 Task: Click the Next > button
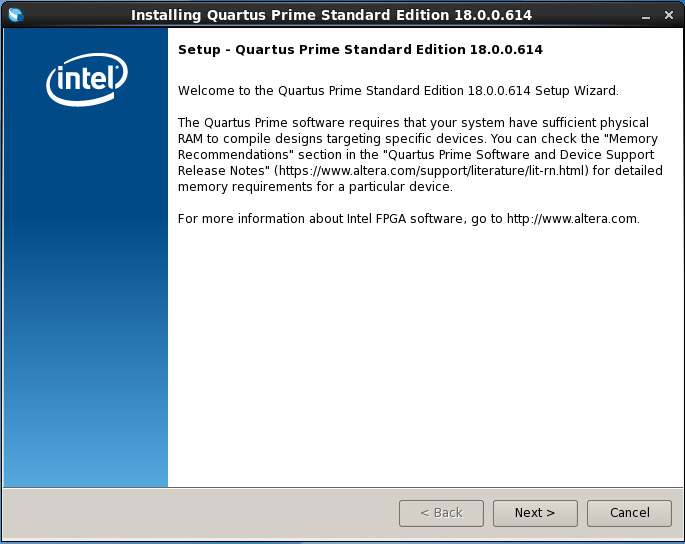pos(535,513)
